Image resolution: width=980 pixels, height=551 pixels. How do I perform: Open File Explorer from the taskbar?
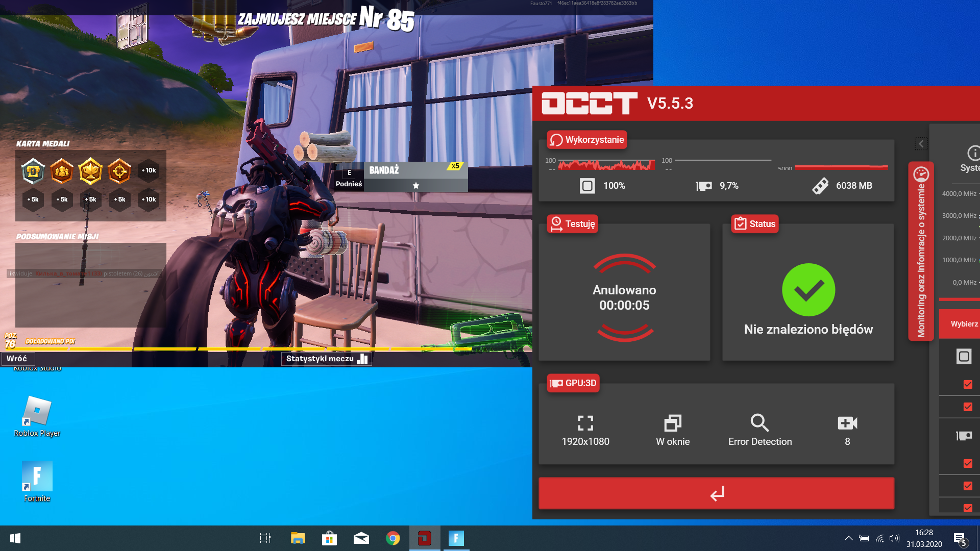click(x=298, y=538)
